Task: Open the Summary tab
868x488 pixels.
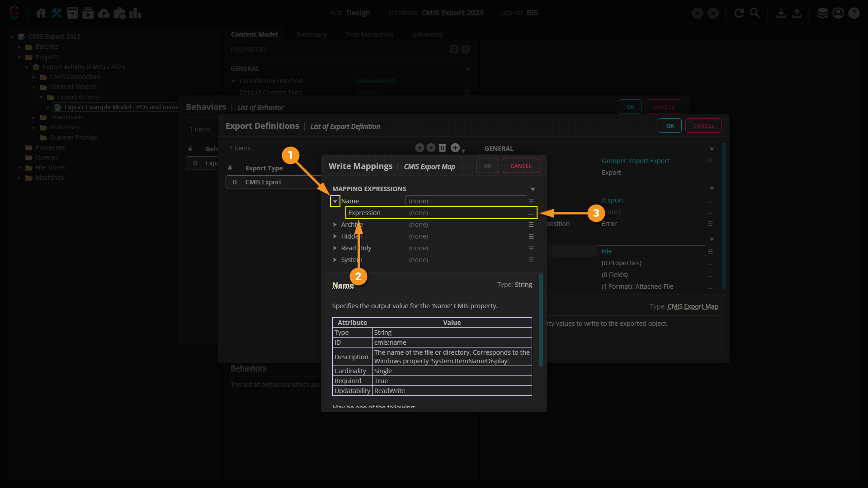Action: [x=311, y=34]
